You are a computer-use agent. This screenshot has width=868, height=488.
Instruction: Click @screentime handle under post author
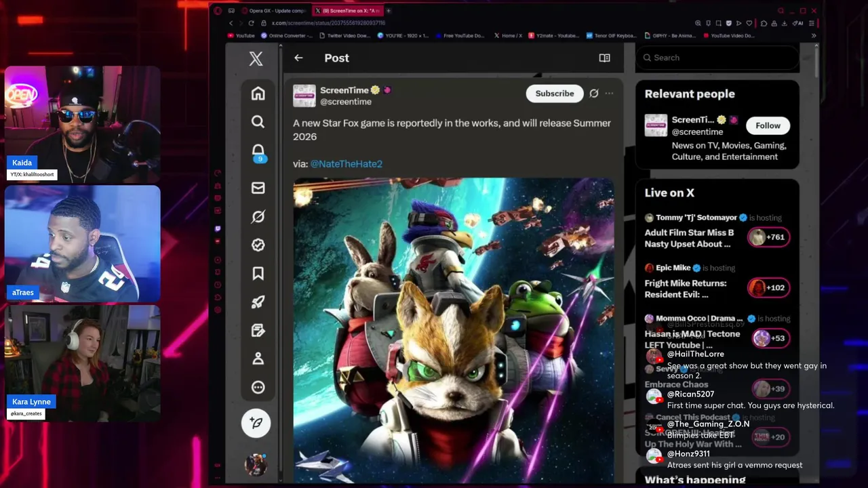346,102
